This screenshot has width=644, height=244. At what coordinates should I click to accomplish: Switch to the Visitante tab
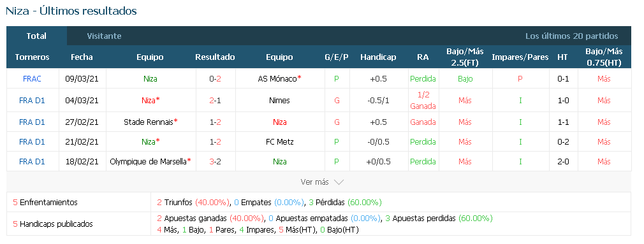105,36
